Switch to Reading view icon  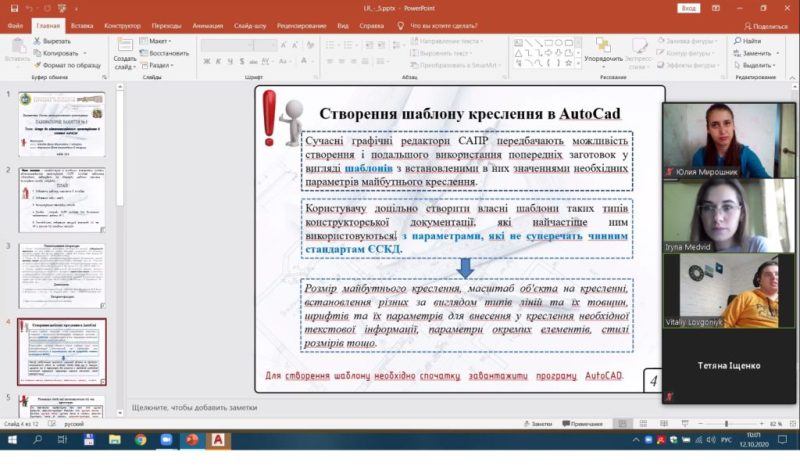[x=664, y=424]
